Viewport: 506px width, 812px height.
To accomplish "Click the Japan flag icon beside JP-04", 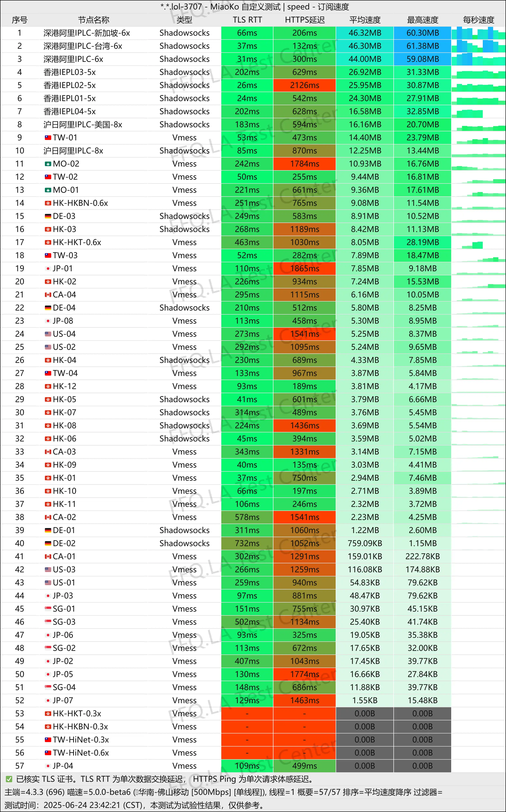I will (x=48, y=766).
